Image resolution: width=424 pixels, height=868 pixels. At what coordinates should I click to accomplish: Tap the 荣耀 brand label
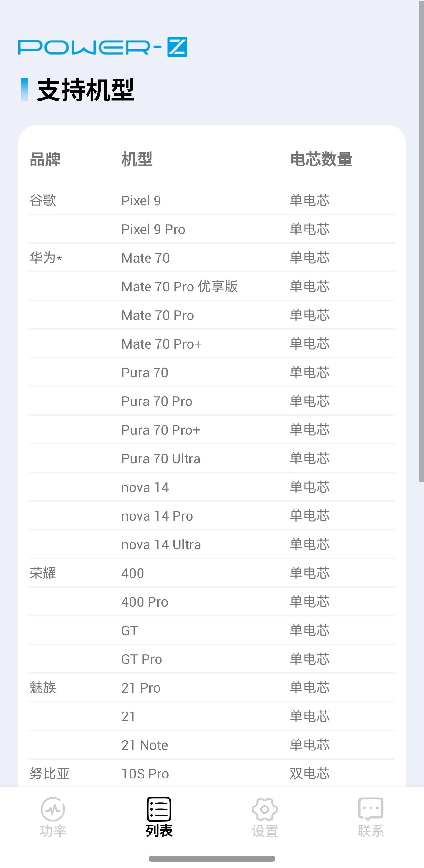pyautogui.click(x=43, y=573)
